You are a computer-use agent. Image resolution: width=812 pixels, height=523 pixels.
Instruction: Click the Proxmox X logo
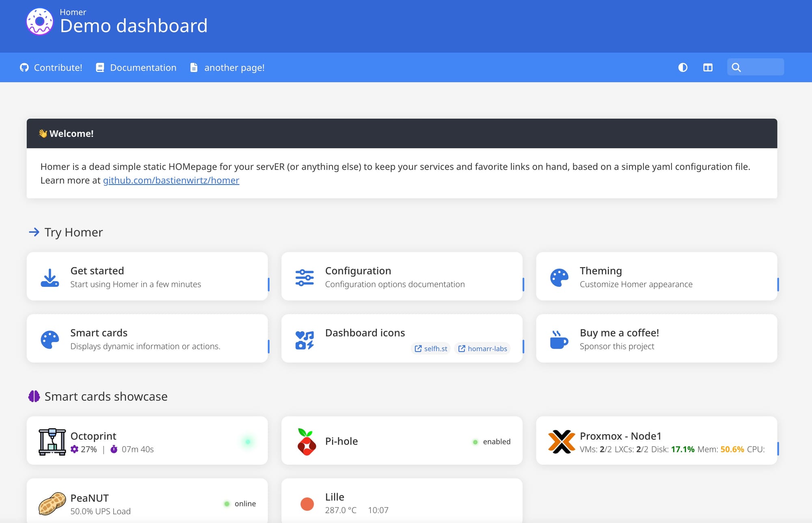tap(561, 442)
